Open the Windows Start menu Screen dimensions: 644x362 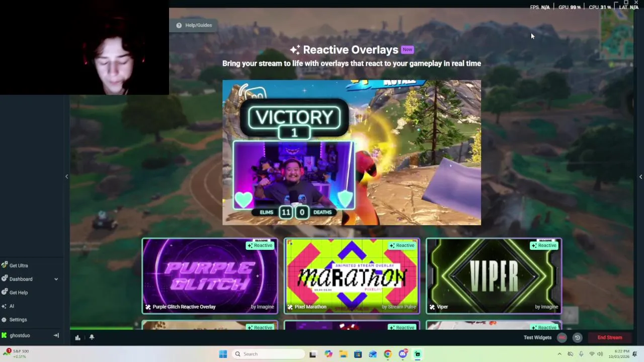[x=223, y=354]
